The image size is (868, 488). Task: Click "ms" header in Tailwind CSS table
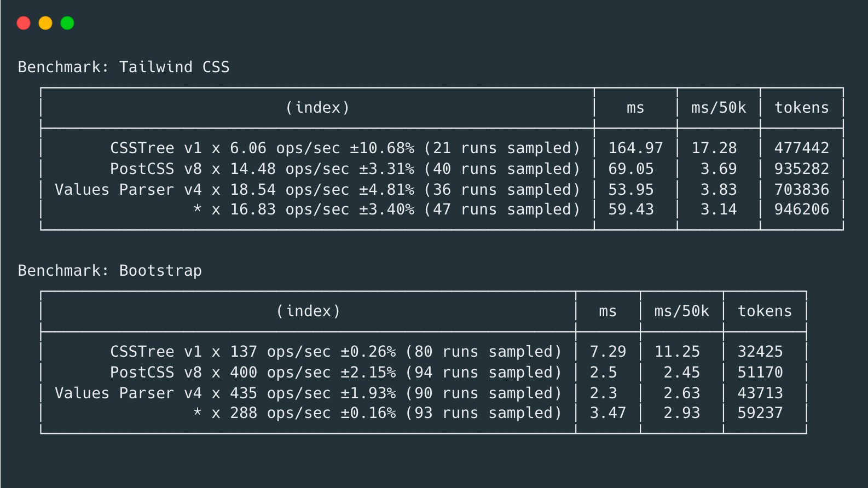pos(635,108)
